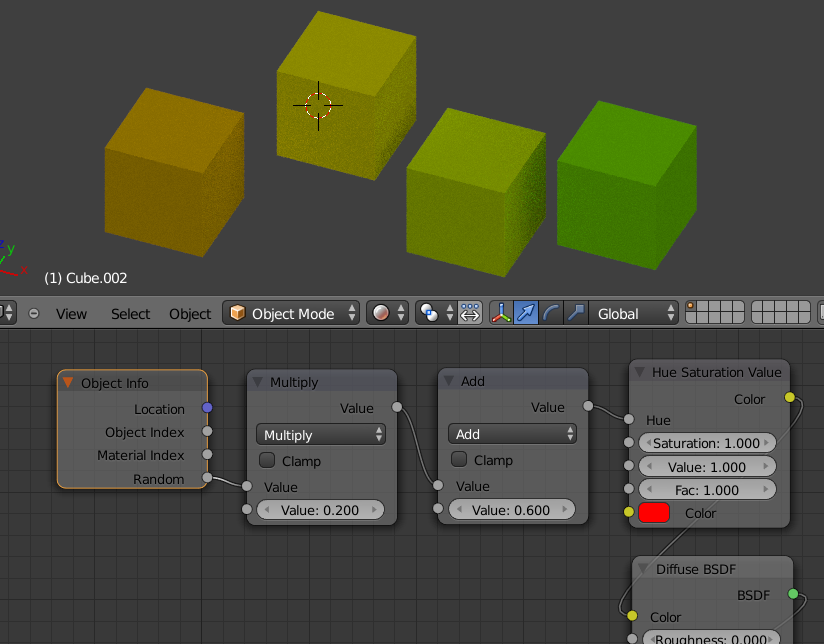Open the Multiply operation dropdown
The width and height of the screenshot is (824, 644).
tap(321, 435)
